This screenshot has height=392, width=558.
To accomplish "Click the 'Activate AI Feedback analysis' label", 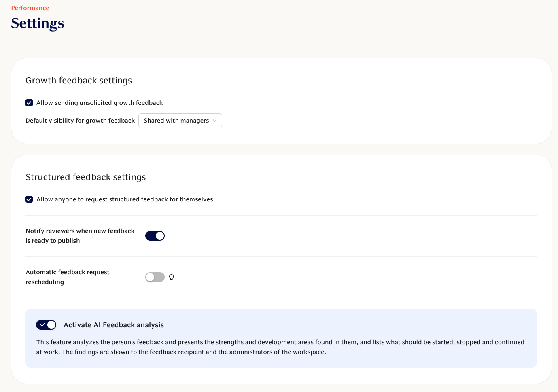I will click(114, 325).
